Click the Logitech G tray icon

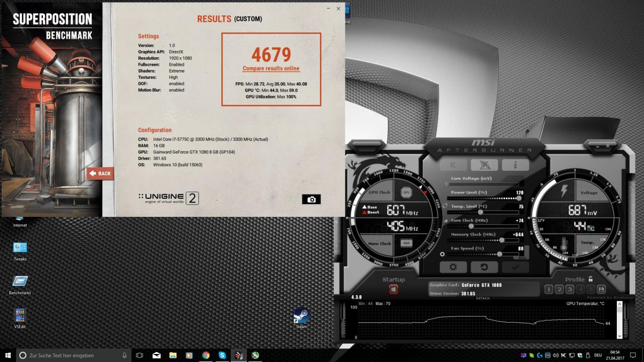[x=539, y=355]
